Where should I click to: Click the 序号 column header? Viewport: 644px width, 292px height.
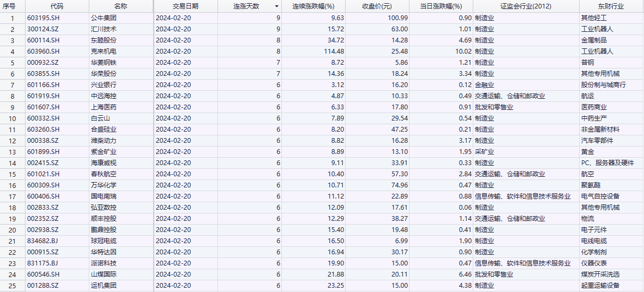12,6
